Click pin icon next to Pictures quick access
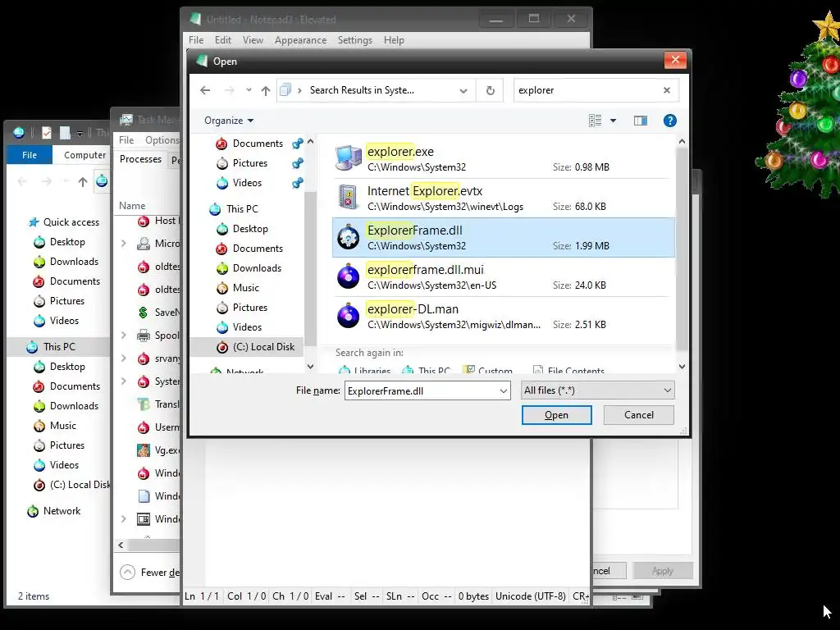840x630 pixels. coord(297,163)
